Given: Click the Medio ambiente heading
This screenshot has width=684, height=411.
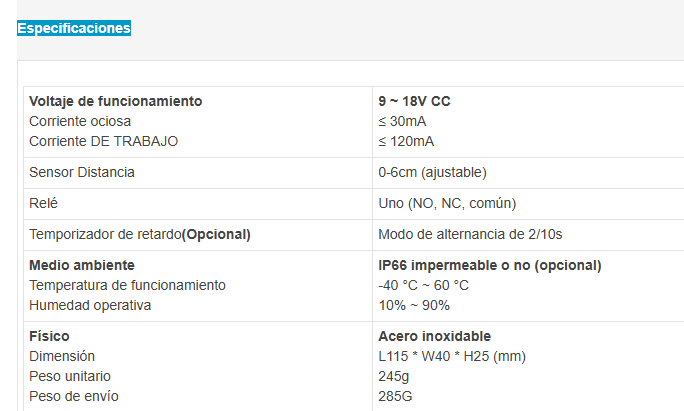Looking at the screenshot, I should (82, 265).
